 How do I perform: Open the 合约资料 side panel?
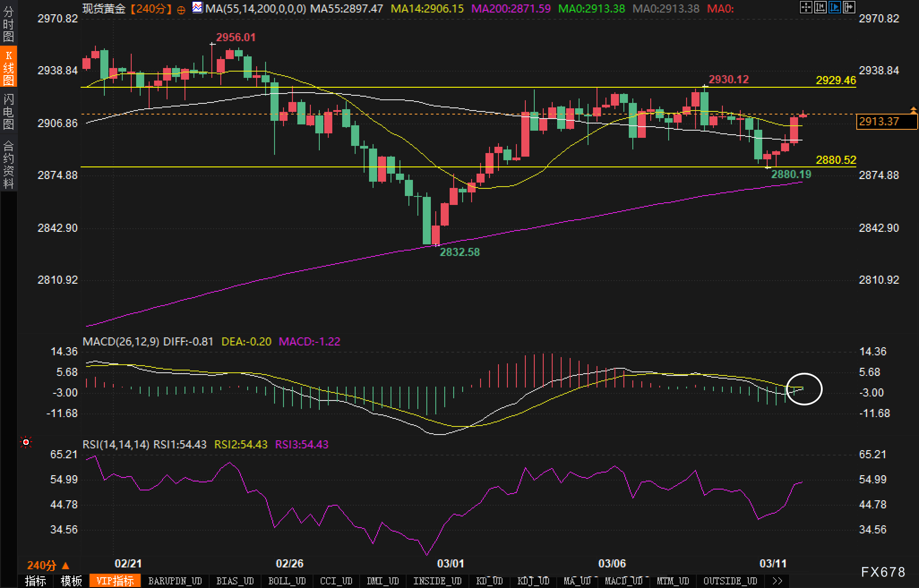[8, 164]
